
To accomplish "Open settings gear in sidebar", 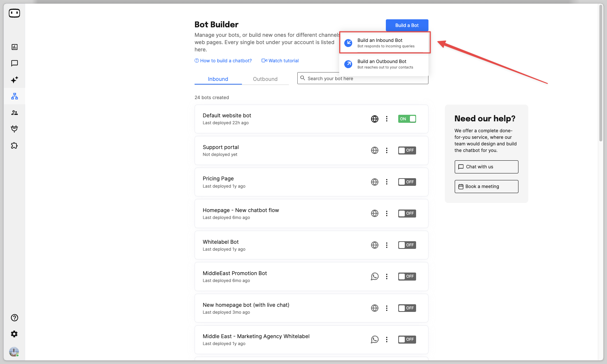I will click(x=15, y=334).
